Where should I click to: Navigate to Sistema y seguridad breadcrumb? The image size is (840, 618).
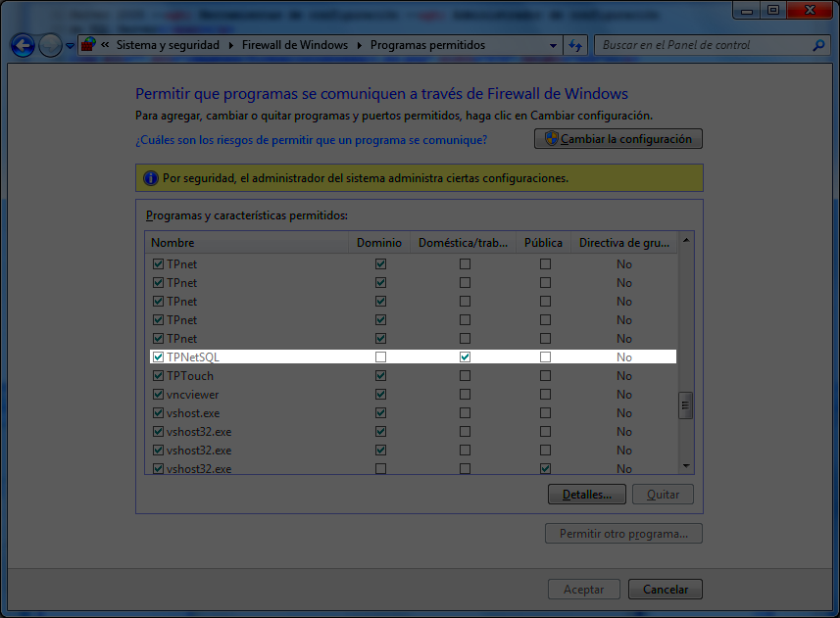[x=168, y=45]
